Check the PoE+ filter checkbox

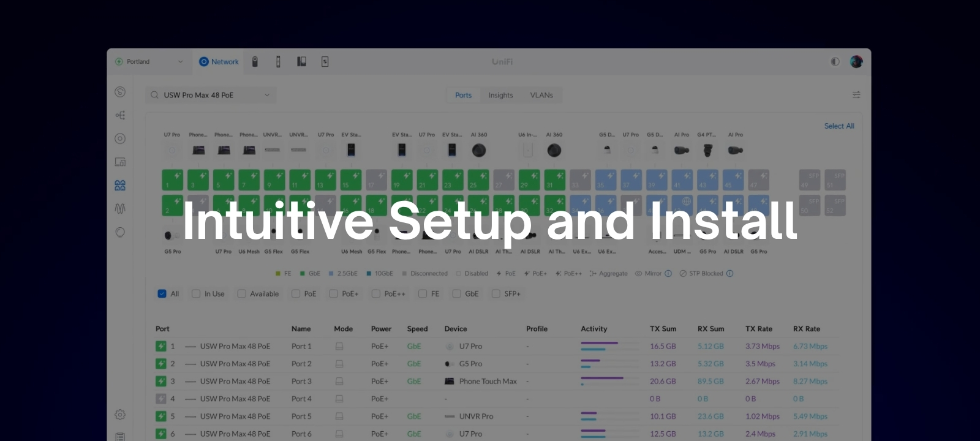tap(333, 294)
